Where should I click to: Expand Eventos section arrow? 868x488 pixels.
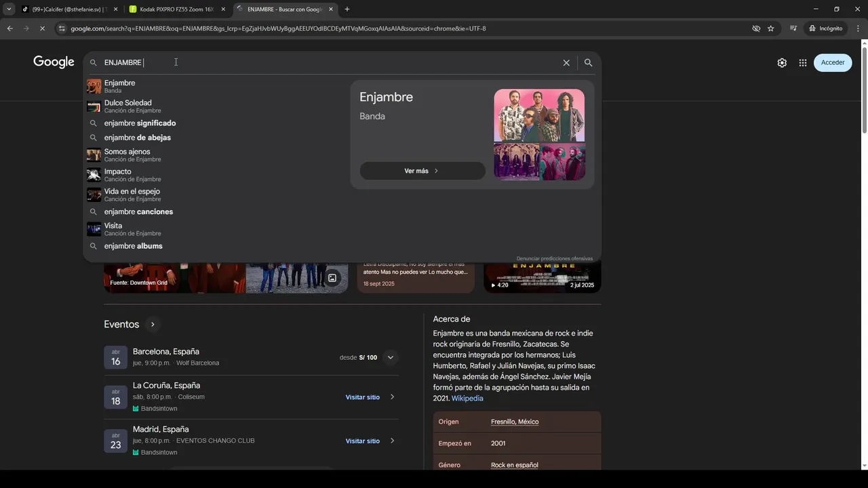click(x=153, y=325)
